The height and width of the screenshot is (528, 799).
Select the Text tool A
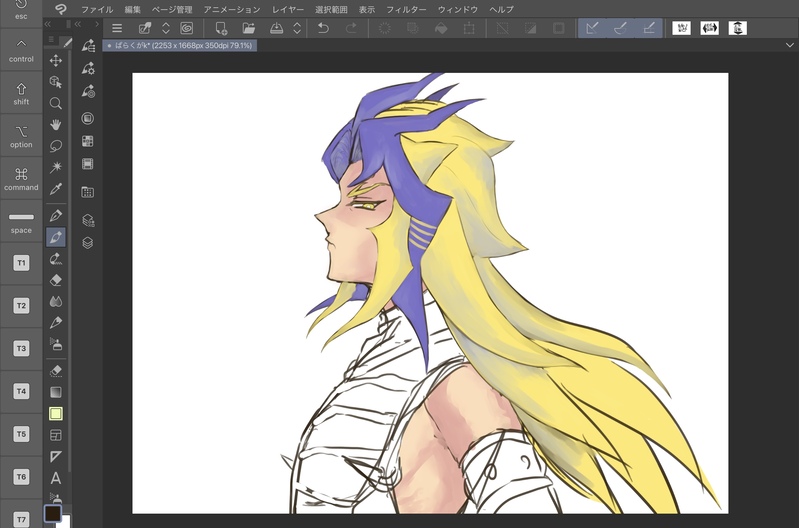tap(56, 478)
